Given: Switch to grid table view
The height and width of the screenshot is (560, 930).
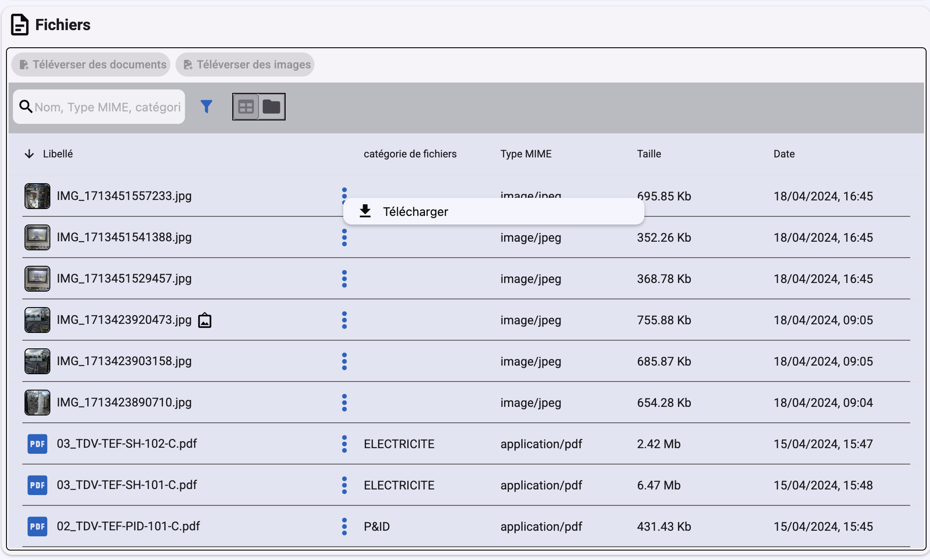Looking at the screenshot, I should click(x=246, y=107).
